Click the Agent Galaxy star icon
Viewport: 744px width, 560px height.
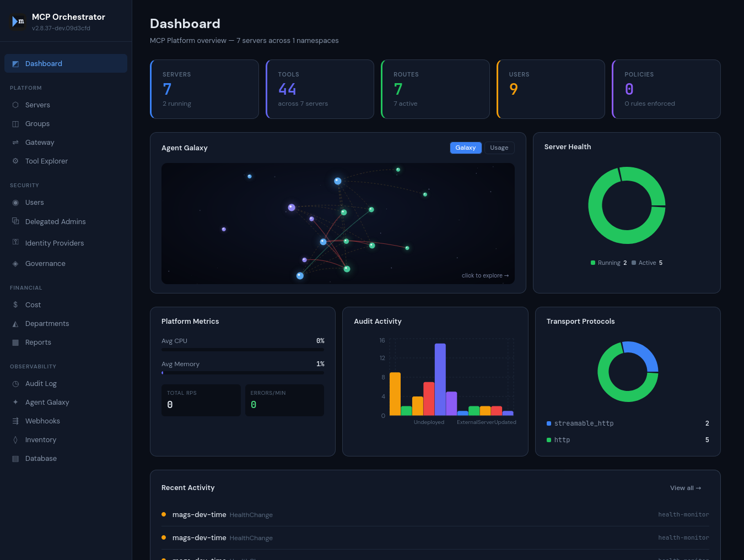(x=15, y=403)
